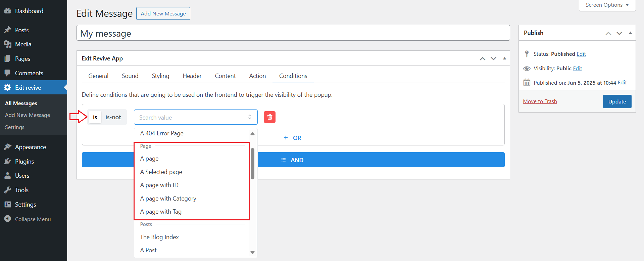Click the dropdown list scrollbar thumb

coord(252,164)
